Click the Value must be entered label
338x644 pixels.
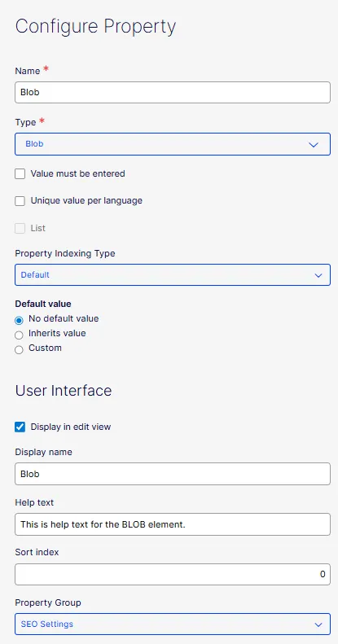tap(77, 173)
